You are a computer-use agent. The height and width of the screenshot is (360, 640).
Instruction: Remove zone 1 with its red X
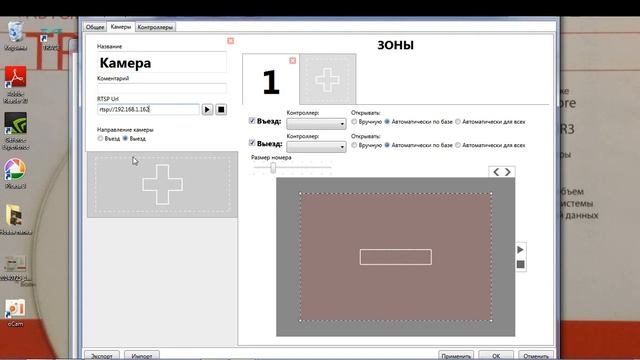point(293,60)
